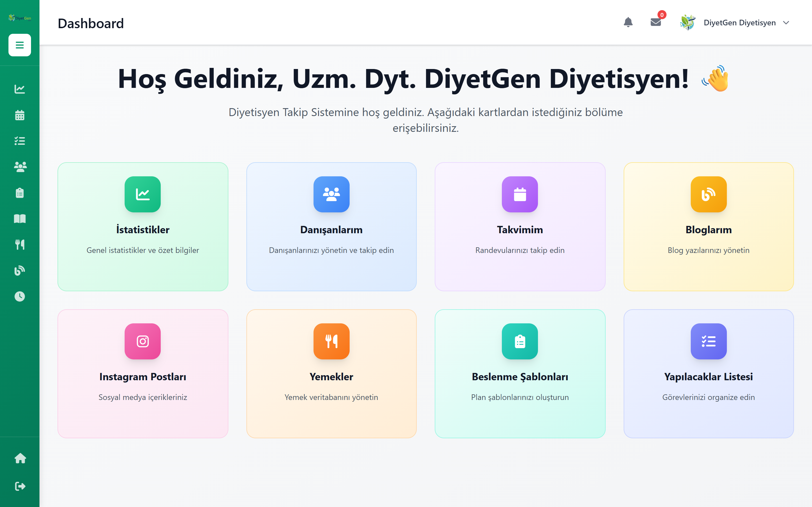This screenshot has height=507, width=812.
Task: Open the Beslenme Şablonları card
Action: coord(520,373)
